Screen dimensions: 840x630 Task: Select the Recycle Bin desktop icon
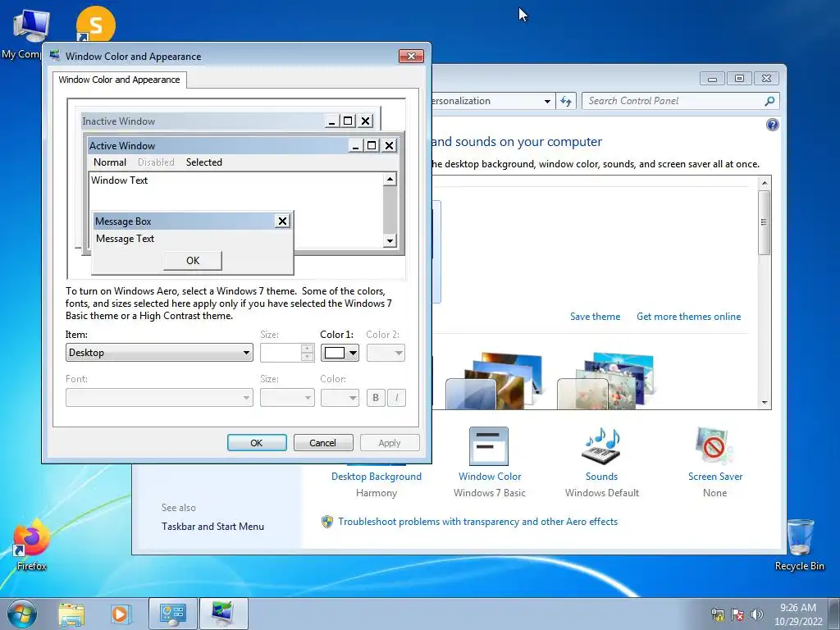[x=800, y=545]
